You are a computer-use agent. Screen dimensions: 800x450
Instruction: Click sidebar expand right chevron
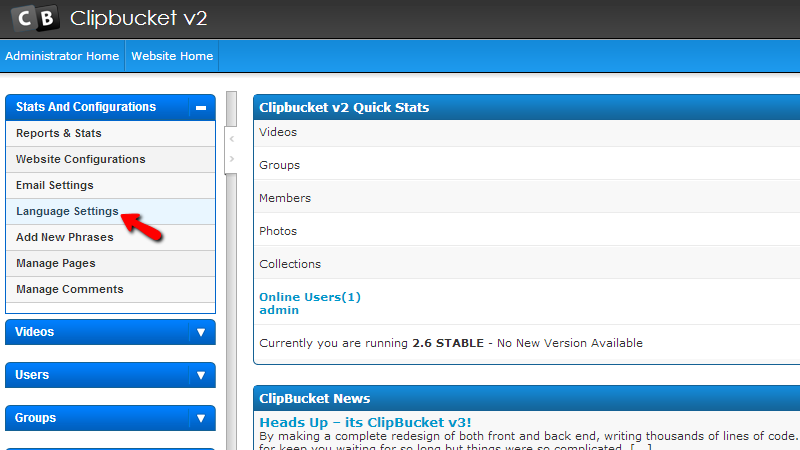(232, 159)
